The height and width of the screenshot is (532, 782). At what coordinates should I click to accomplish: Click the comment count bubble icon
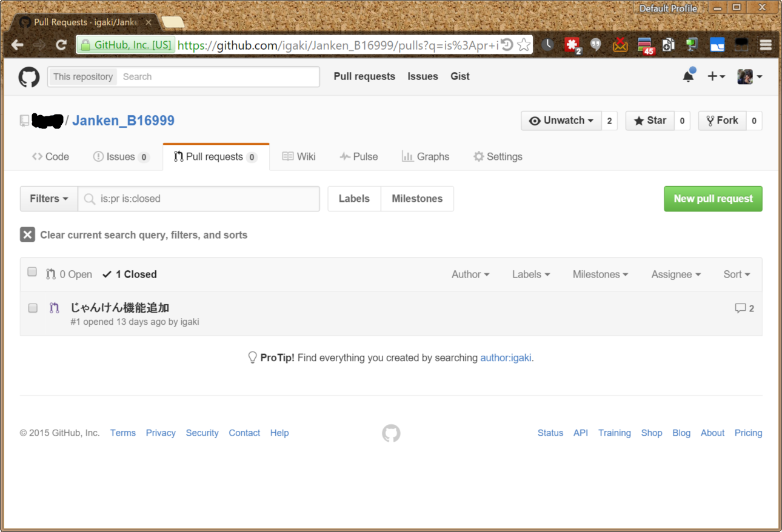(x=740, y=308)
